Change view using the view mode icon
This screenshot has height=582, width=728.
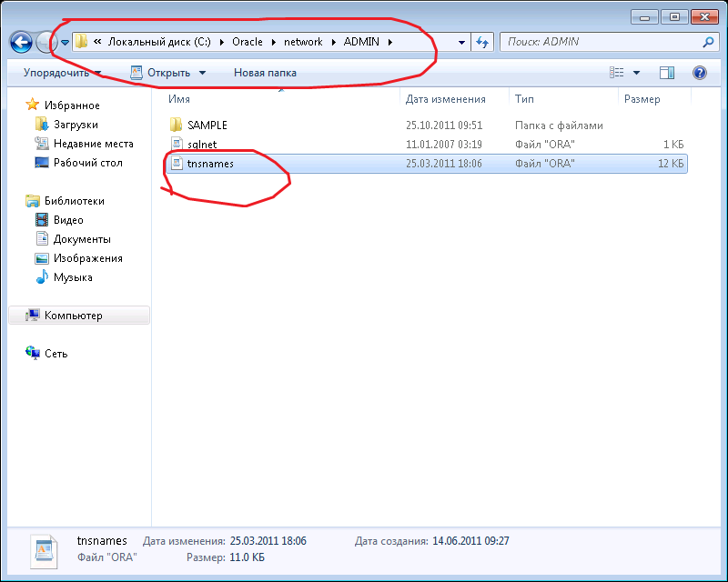[x=617, y=73]
